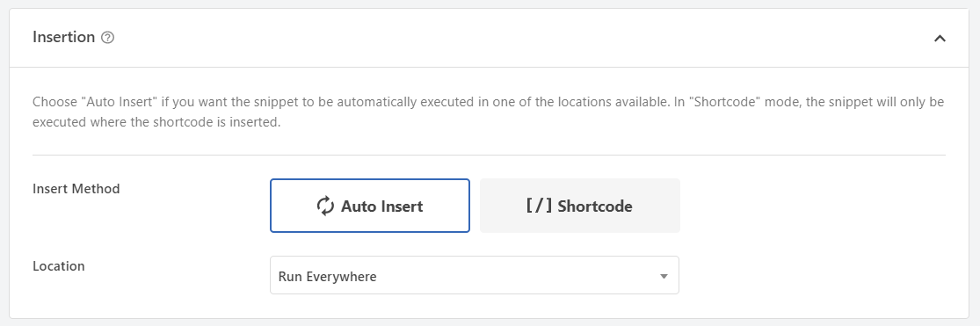980x326 pixels.
Task: Select the Auto Insert method
Action: tap(370, 206)
